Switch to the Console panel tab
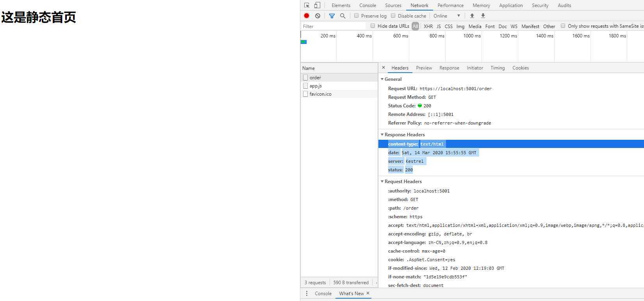The height and width of the screenshot is (301, 644). 367,5
